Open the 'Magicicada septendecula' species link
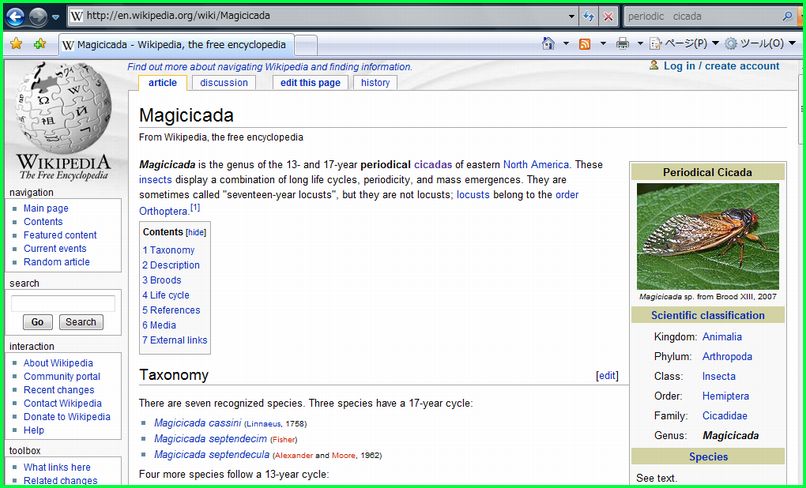The height and width of the screenshot is (488, 806). [212, 455]
